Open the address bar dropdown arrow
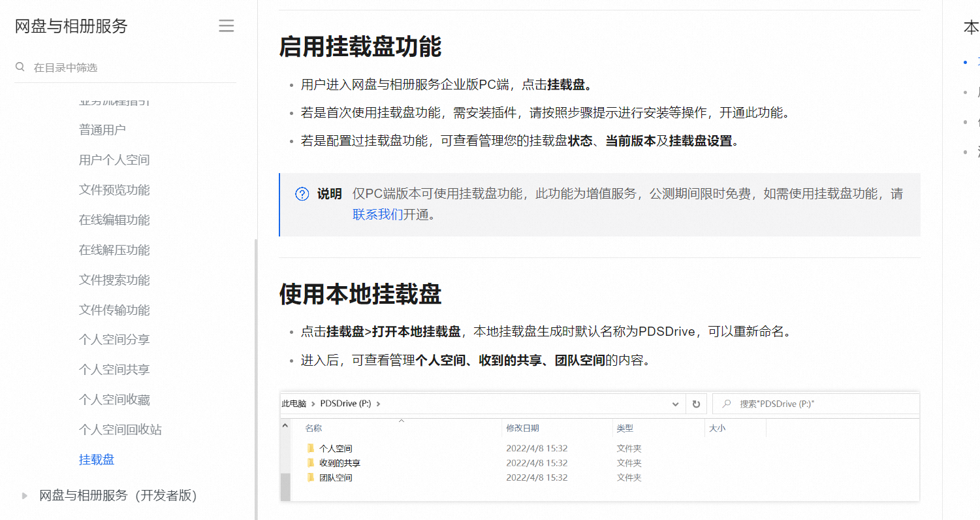This screenshot has height=520, width=980. point(676,404)
